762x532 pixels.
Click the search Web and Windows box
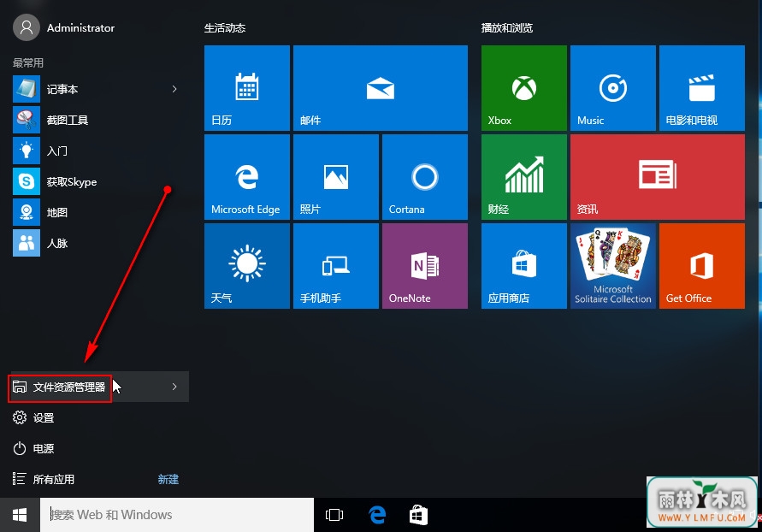pos(177,515)
